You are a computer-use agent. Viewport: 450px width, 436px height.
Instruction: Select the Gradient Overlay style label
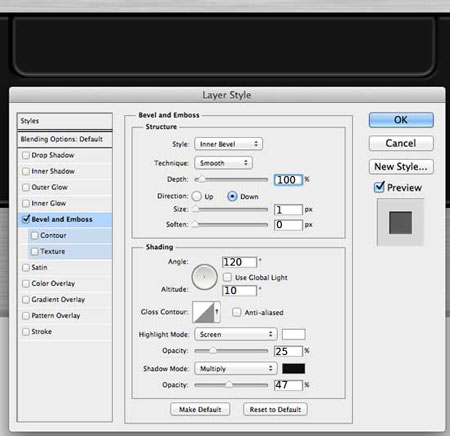pos(58,299)
